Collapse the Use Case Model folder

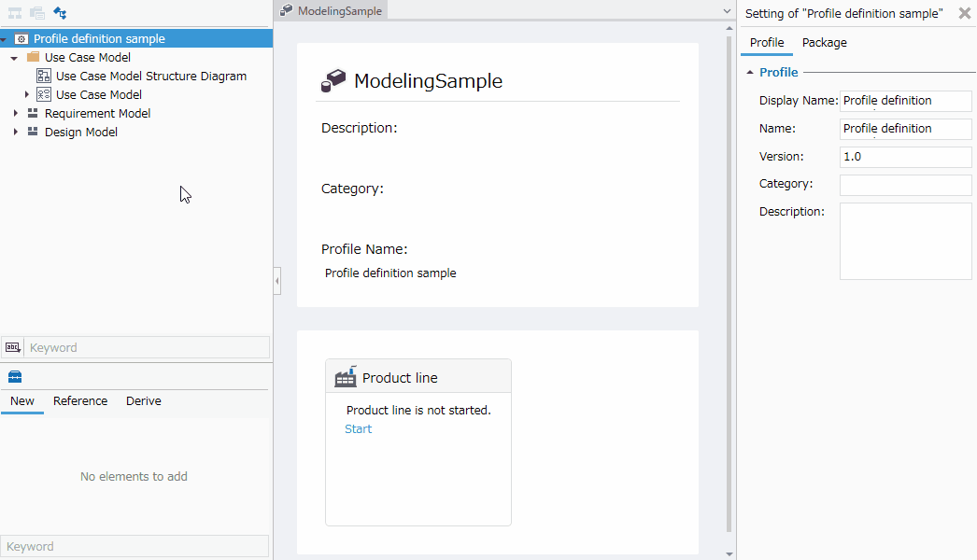click(x=14, y=58)
